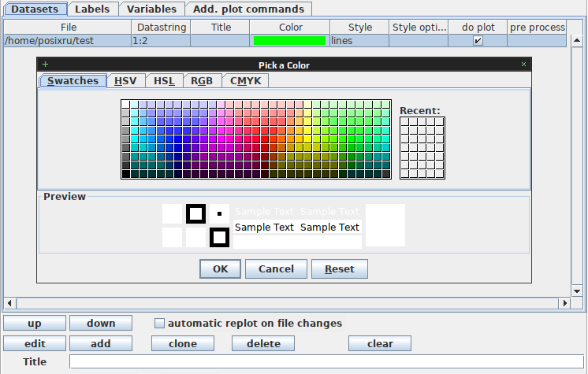The width and height of the screenshot is (588, 374).
Task: Click the first empty Recent swatch
Action: click(404, 122)
